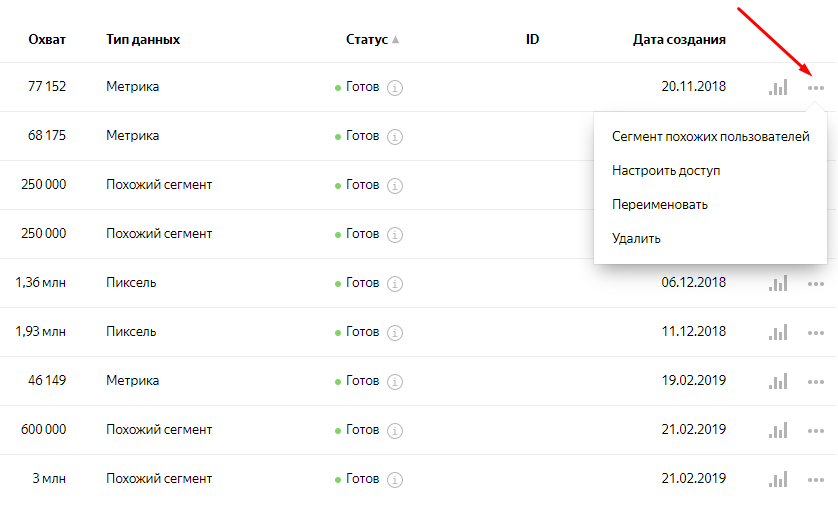This screenshot has height=513, width=838.
Task: Open statistics chart for the 1,36 млн segment
Action: point(778,283)
